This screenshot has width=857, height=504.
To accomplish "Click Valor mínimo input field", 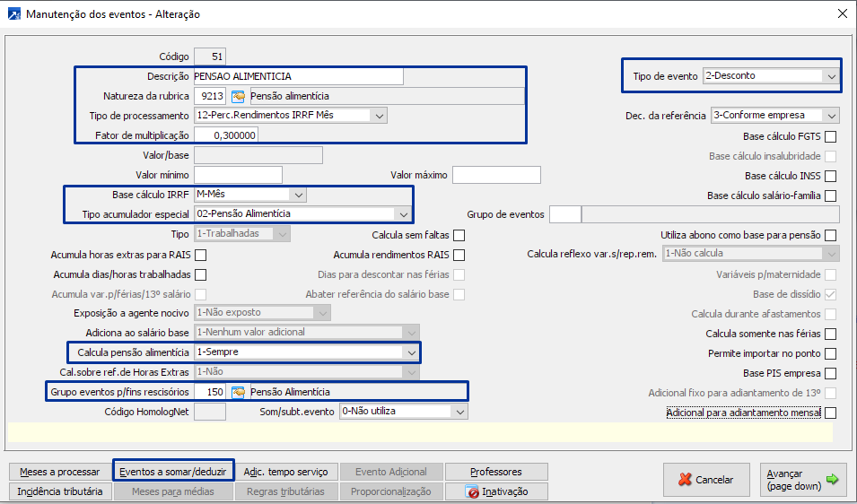I will click(239, 175).
